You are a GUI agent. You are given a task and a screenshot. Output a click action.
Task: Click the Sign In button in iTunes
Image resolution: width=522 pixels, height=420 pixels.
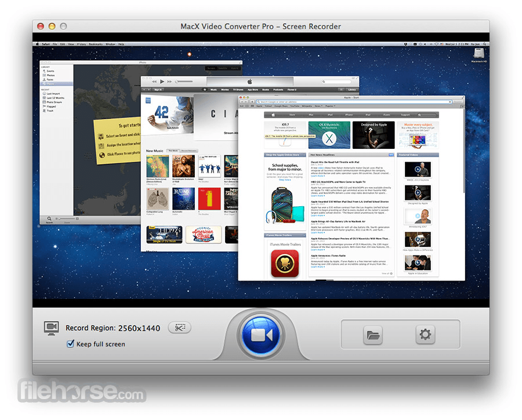[x=157, y=90]
